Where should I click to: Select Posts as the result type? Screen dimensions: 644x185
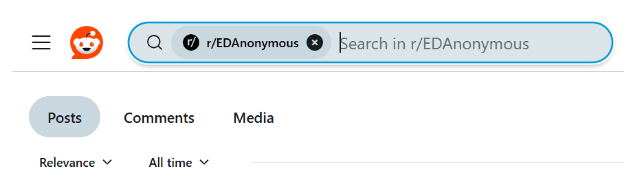point(64,117)
